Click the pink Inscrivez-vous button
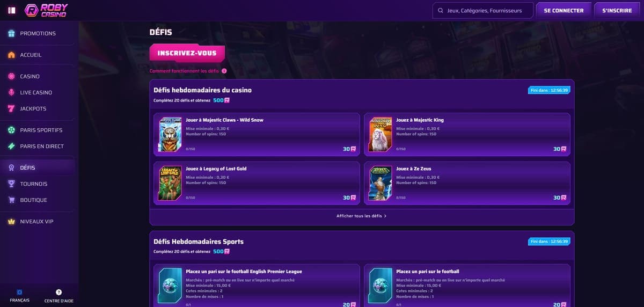Viewport: 644px width, 307px height. (187, 53)
